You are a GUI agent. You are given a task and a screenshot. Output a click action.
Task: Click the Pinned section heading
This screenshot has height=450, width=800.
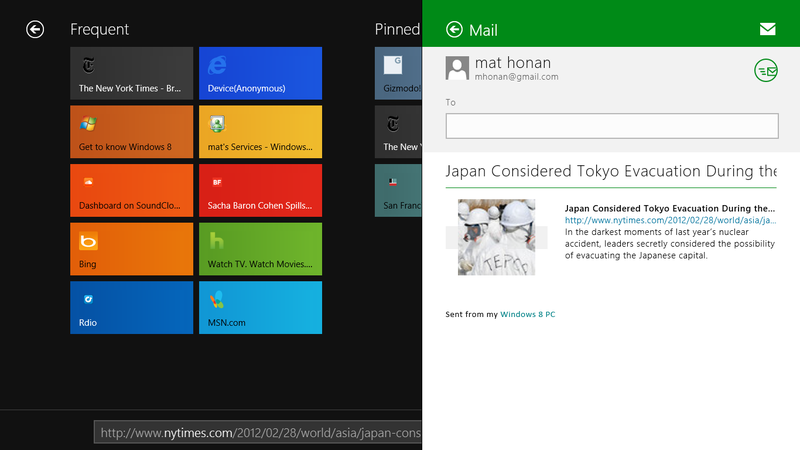(397, 30)
